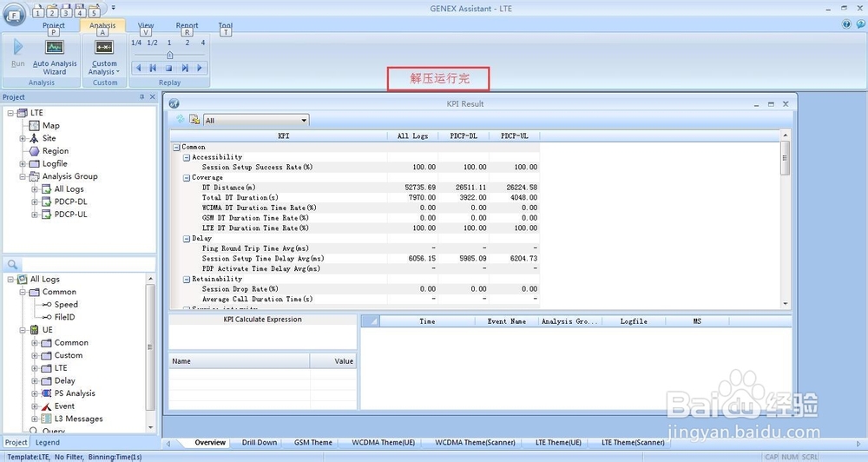The height and width of the screenshot is (462, 868).
Task: Click the replay forward play button
Action: point(200,68)
